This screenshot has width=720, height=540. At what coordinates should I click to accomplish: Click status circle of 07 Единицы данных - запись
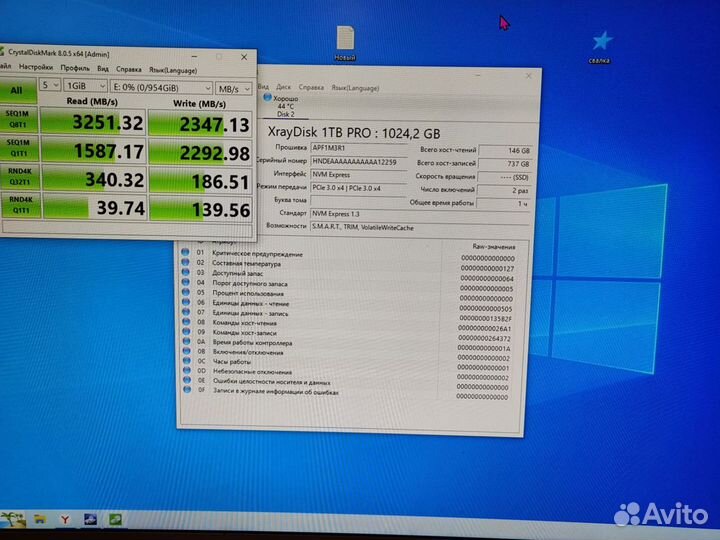[x=186, y=312]
